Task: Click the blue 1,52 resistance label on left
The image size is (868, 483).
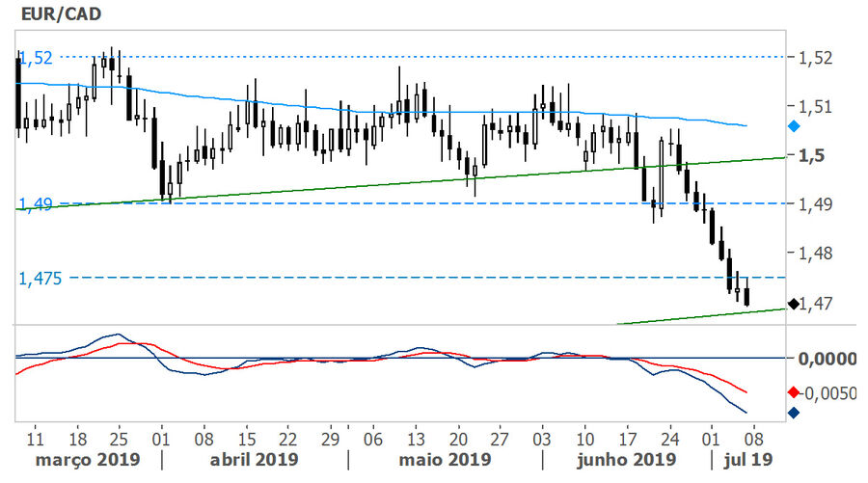Action: pyautogui.click(x=36, y=58)
